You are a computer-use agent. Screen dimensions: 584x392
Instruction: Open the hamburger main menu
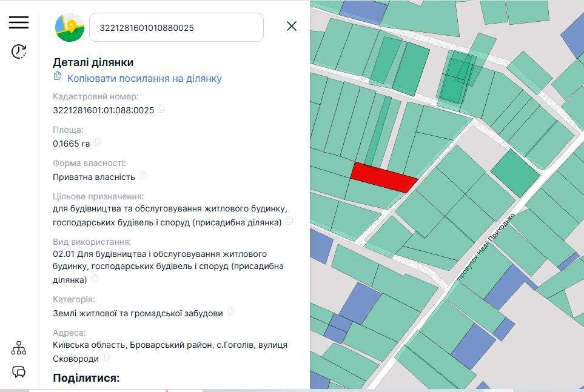pos(19,22)
